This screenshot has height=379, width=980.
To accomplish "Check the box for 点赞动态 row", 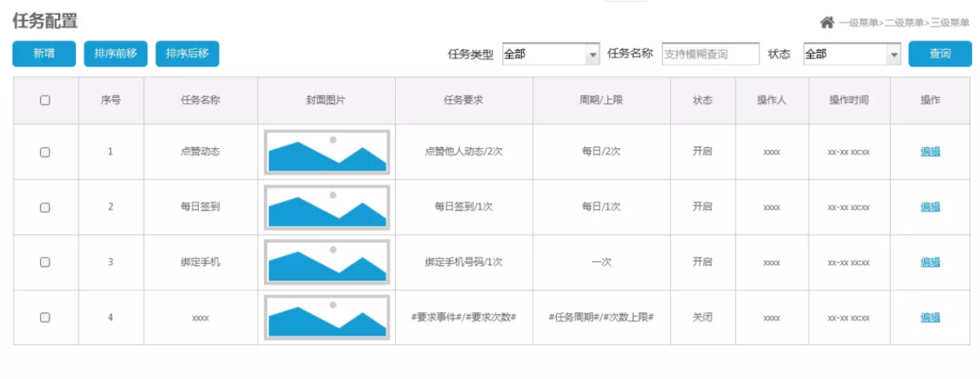I will pyautogui.click(x=45, y=152).
